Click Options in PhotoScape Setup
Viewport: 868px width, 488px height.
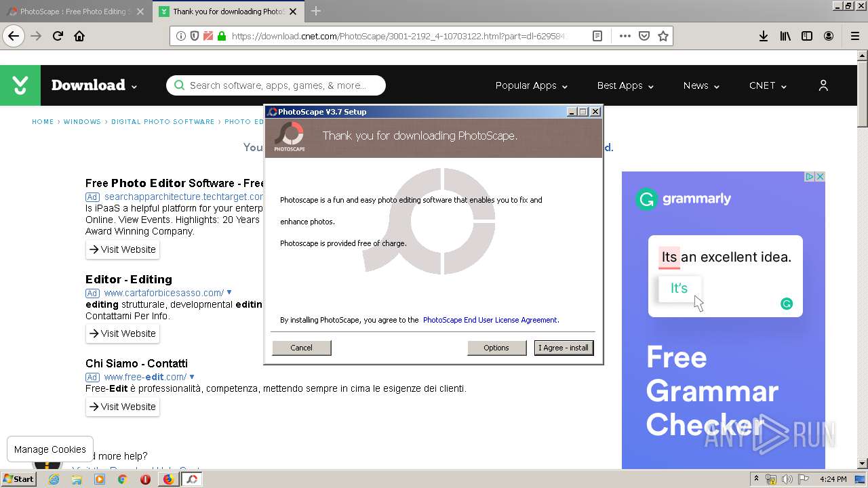[x=496, y=348]
